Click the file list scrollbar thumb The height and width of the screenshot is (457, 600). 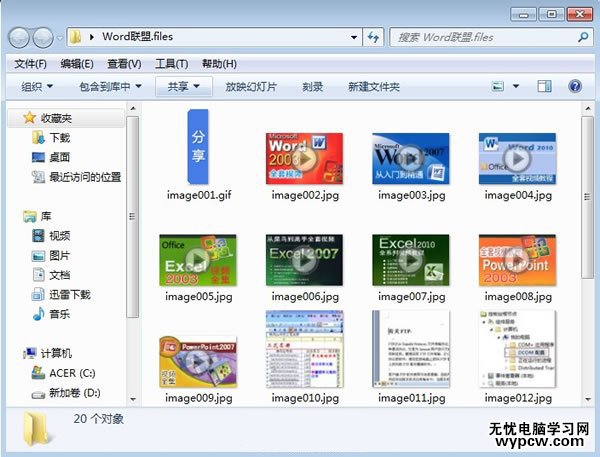[587, 197]
